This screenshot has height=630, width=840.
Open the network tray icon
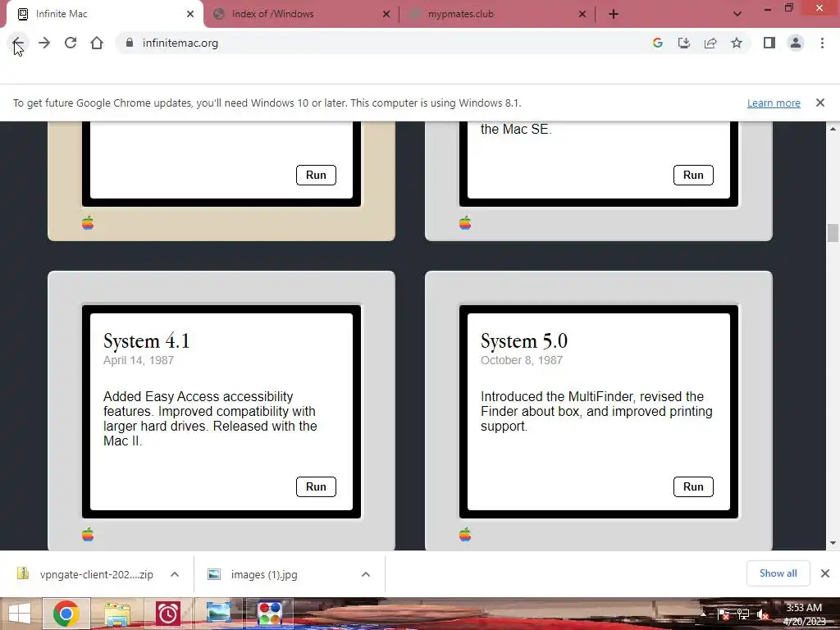coord(743,614)
